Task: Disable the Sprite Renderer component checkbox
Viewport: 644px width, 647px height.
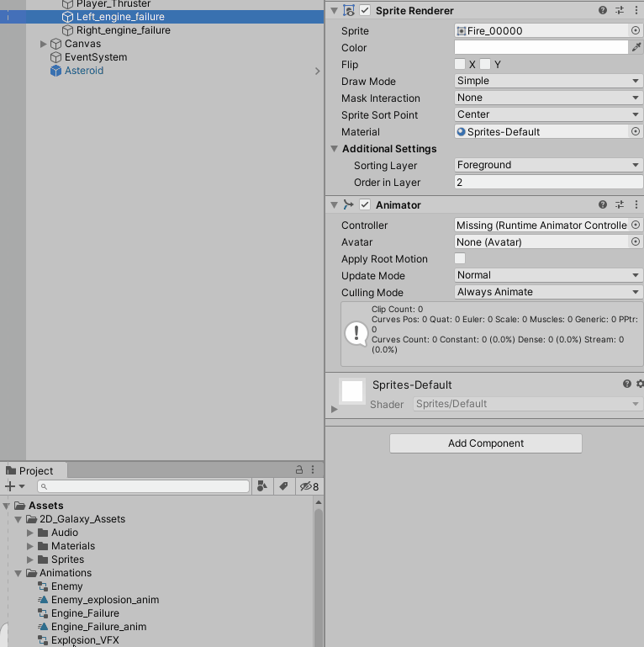Action: (x=365, y=10)
